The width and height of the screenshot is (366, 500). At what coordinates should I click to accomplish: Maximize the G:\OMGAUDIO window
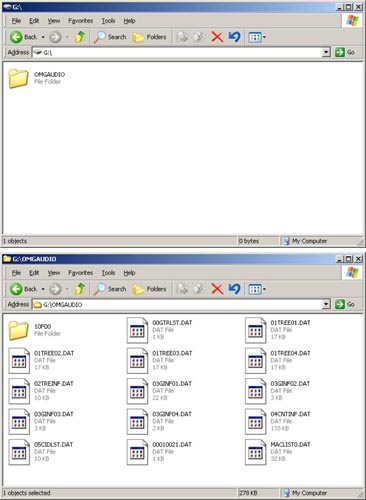[349, 259]
